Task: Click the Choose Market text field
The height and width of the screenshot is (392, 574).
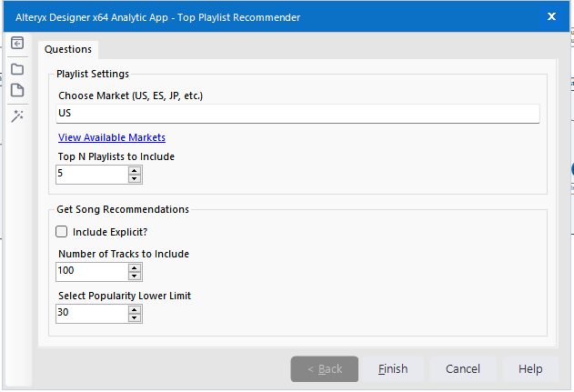Action: pos(297,114)
